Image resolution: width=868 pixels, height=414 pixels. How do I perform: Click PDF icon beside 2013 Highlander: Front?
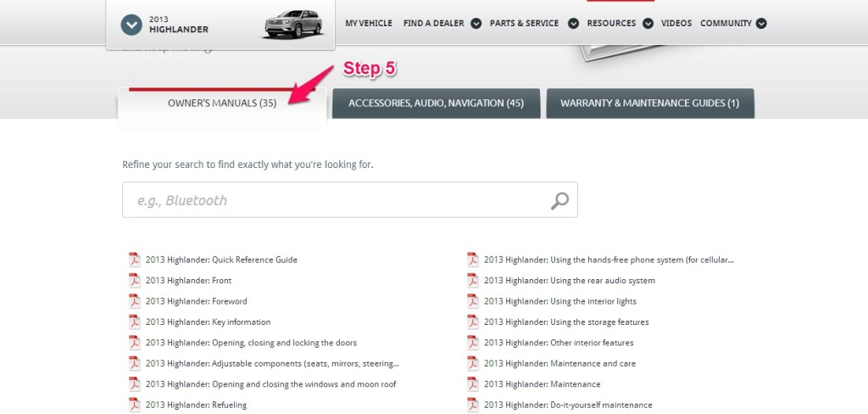(135, 281)
